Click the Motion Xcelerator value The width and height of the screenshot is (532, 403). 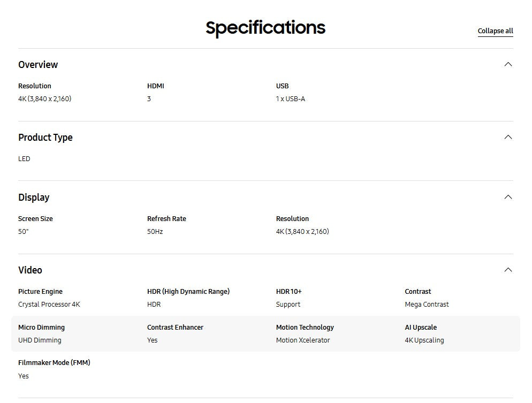303,340
